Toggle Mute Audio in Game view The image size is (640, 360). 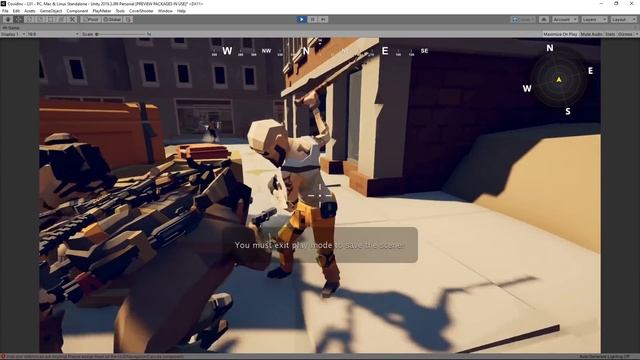pyautogui.click(x=591, y=34)
